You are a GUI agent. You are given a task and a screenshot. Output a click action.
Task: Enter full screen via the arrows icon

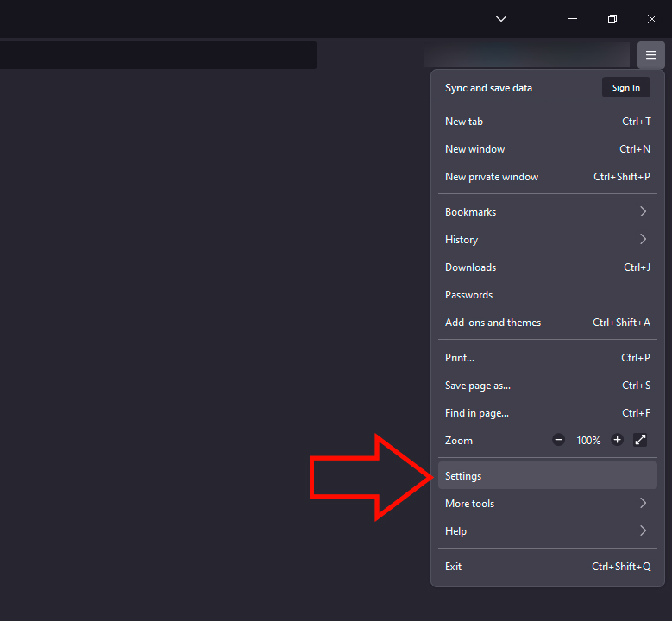640,440
